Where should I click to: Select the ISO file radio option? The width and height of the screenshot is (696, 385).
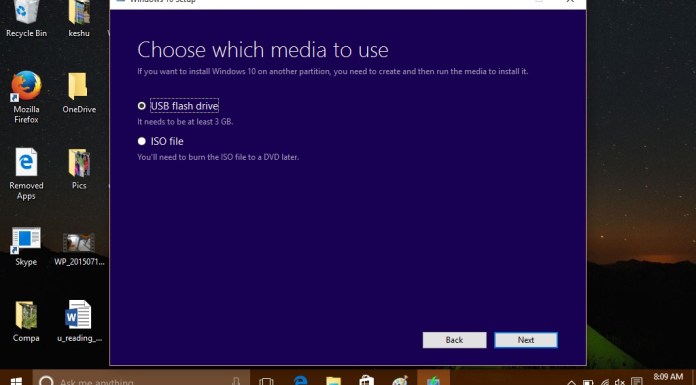click(x=142, y=141)
